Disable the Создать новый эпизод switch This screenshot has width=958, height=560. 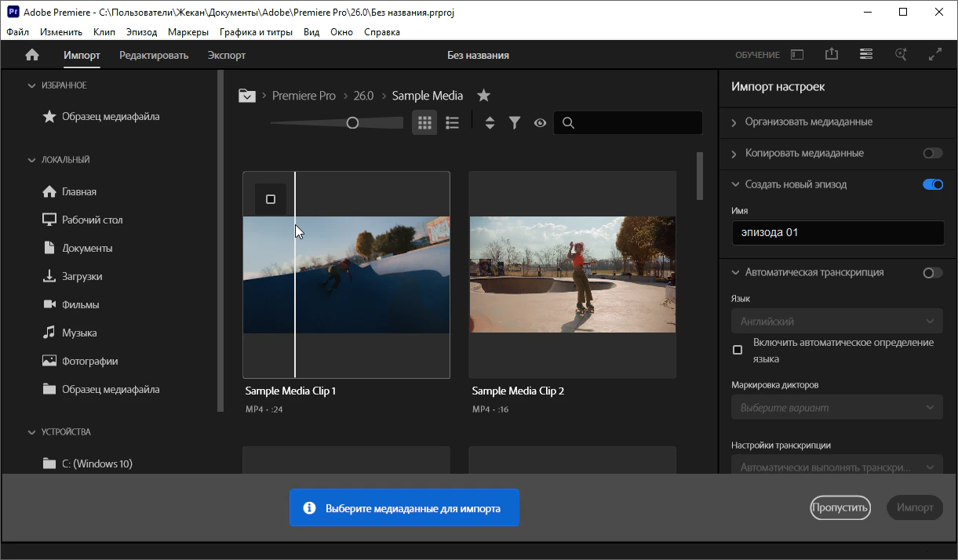[x=932, y=185]
